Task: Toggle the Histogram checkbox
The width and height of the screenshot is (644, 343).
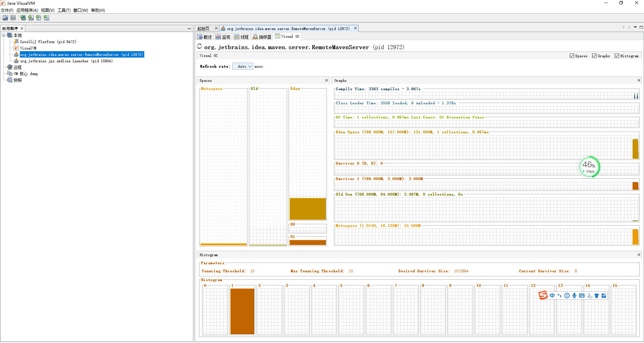Action: click(617, 56)
